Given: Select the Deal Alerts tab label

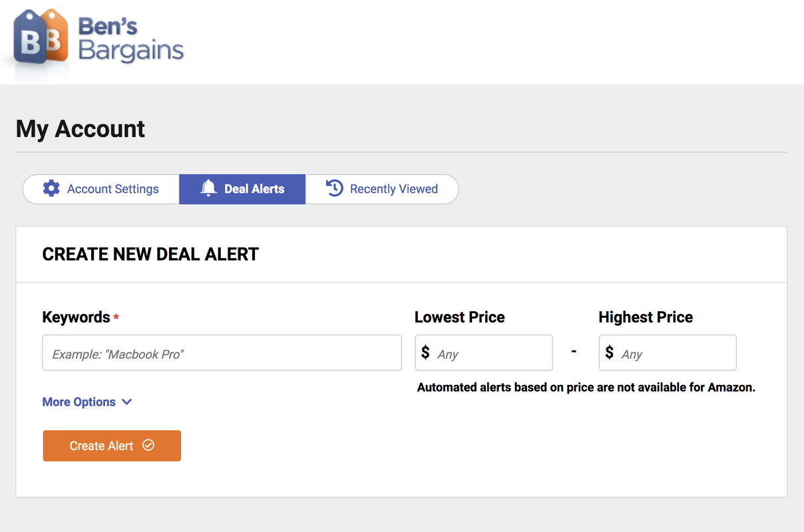Looking at the screenshot, I should point(254,189).
